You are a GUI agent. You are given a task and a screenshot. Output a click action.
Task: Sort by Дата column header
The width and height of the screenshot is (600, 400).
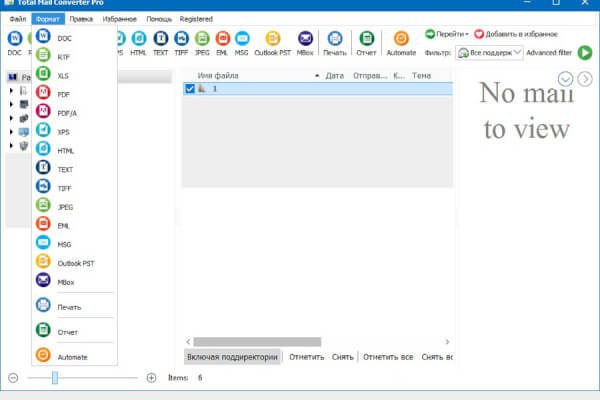[x=334, y=75]
